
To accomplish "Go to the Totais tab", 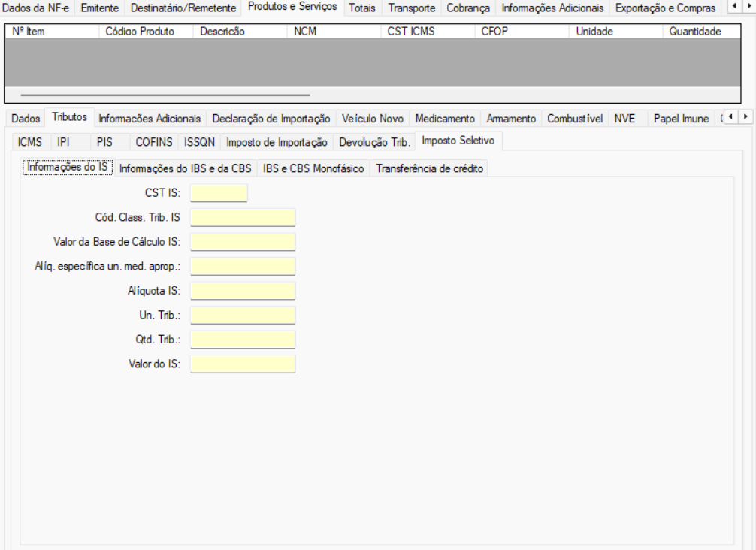I will pyautogui.click(x=362, y=8).
